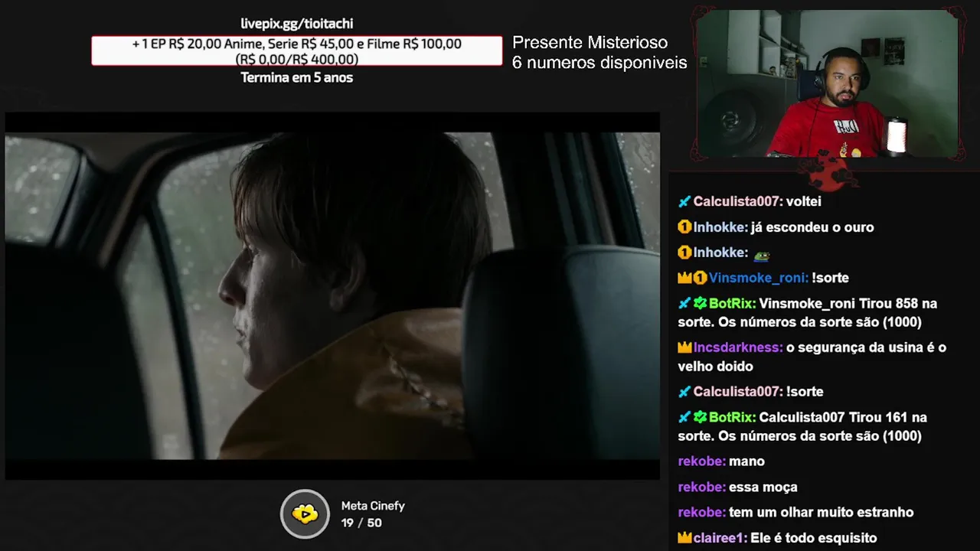Click username Incsdarkness in chat
This screenshot has height=551, width=980.
pos(738,347)
